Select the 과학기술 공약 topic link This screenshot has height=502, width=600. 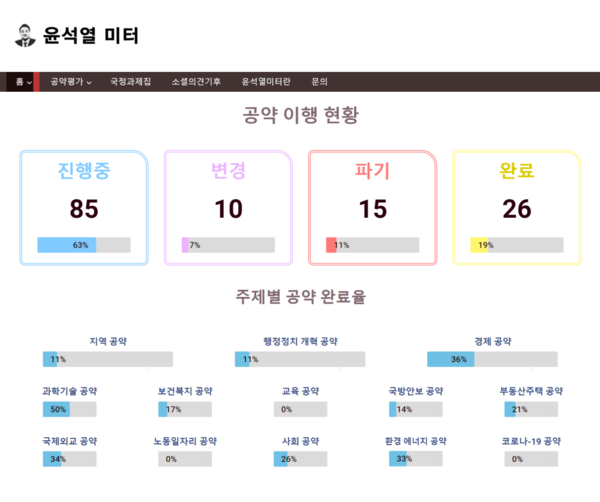70,391
